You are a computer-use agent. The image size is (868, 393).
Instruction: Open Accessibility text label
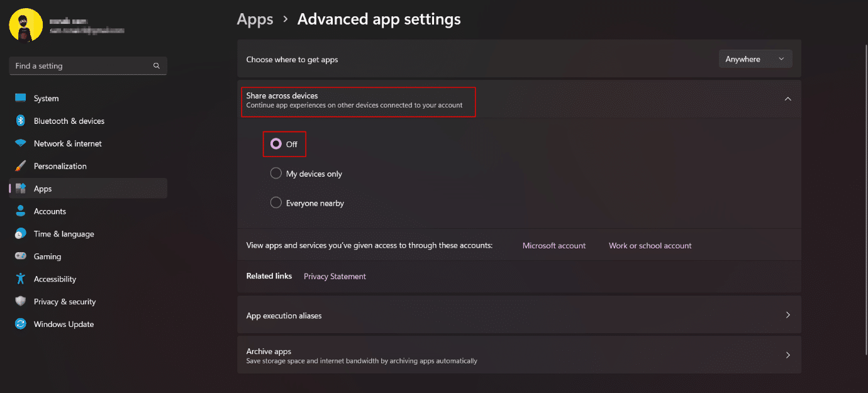pos(55,279)
